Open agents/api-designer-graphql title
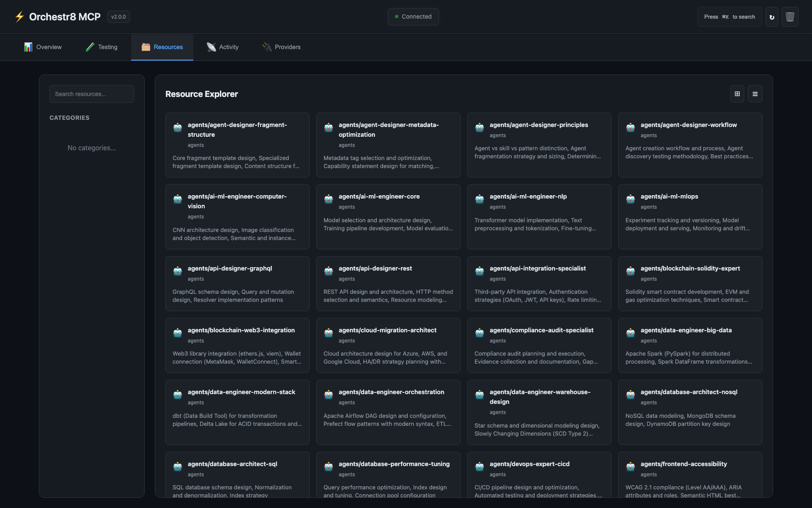This screenshot has width=812, height=508. pos(230,268)
